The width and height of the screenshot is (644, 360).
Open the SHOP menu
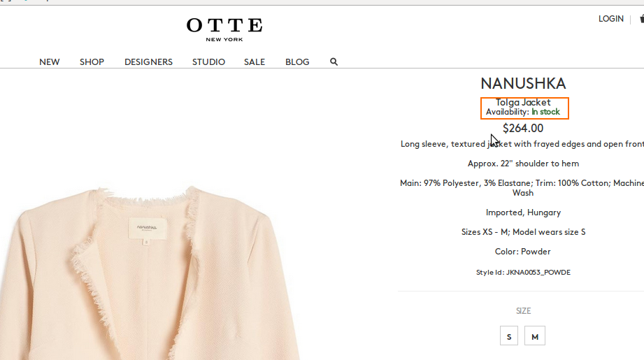[92, 62]
